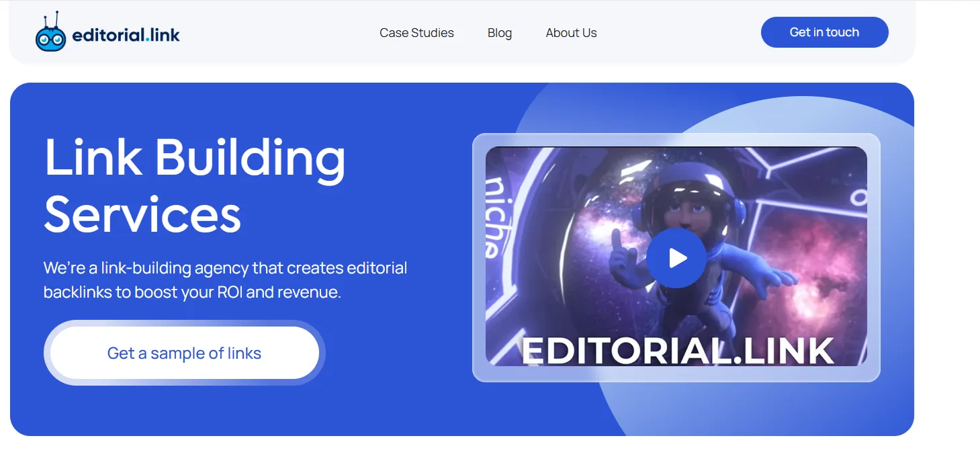980x471 pixels.
Task: Click the word Services in the headline
Action: 142,214
